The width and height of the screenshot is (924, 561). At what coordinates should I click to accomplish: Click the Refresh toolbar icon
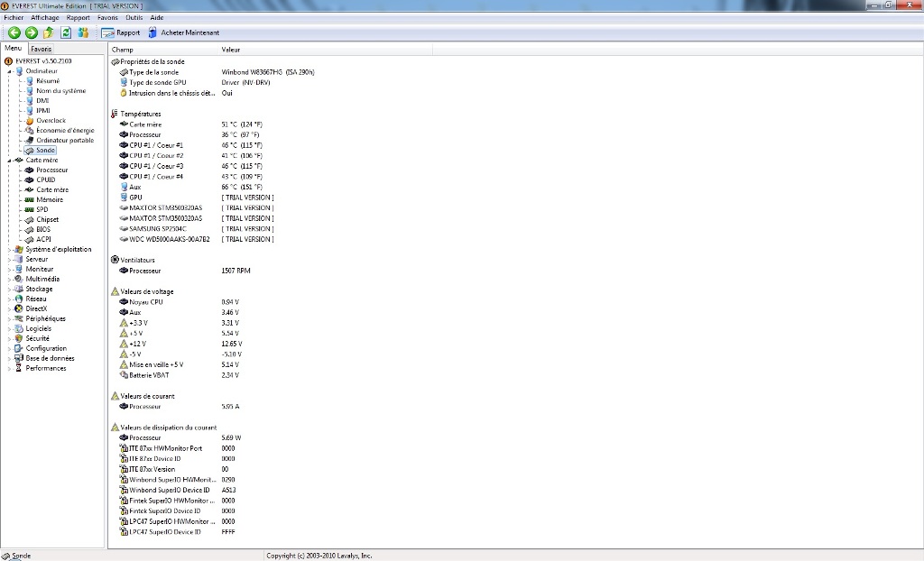coord(66,32)
